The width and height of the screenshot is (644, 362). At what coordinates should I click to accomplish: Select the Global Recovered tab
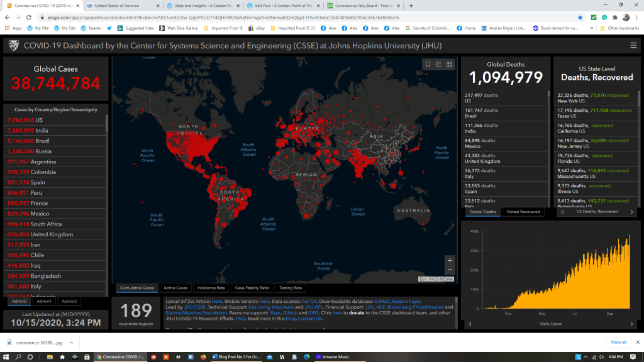click(x=523, y=212)
